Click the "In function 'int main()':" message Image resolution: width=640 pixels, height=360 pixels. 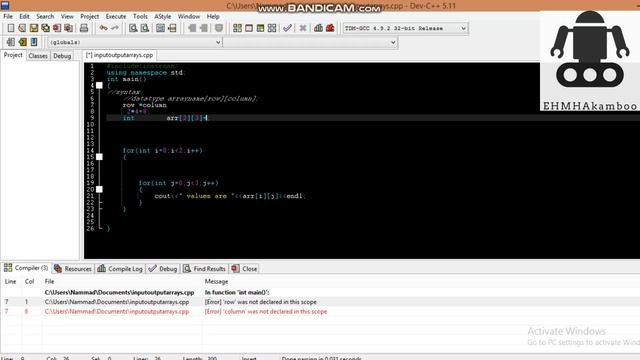click(x=237, y=292)
